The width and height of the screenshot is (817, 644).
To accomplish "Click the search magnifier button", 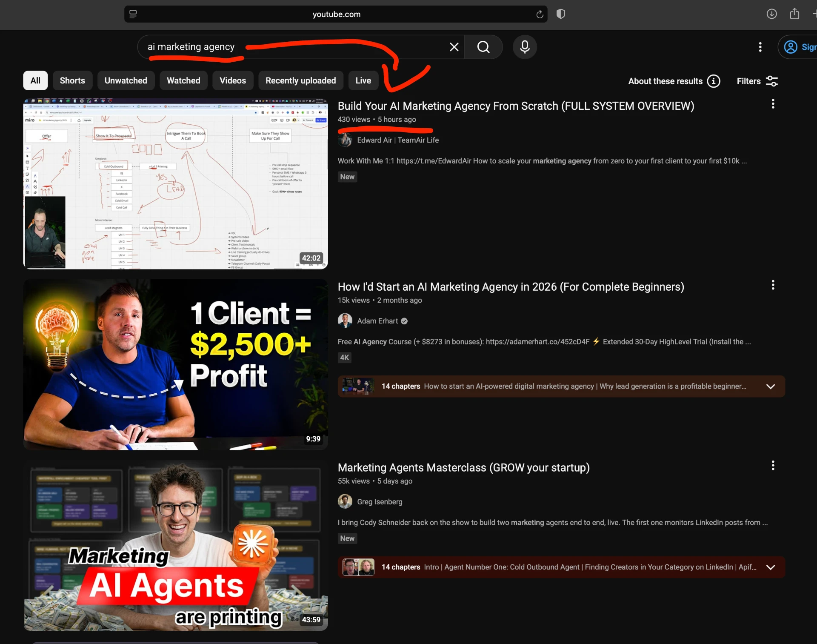I will (483, 47).
